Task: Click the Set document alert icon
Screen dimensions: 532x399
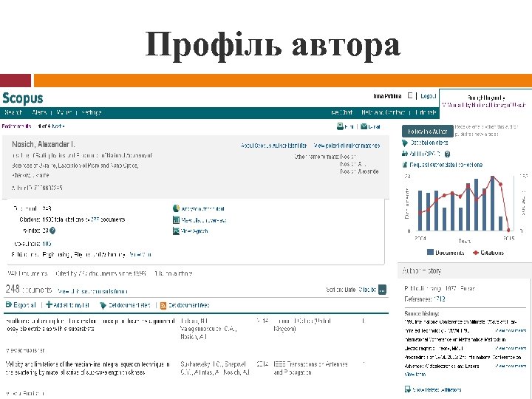Action: tap(103, 305)
